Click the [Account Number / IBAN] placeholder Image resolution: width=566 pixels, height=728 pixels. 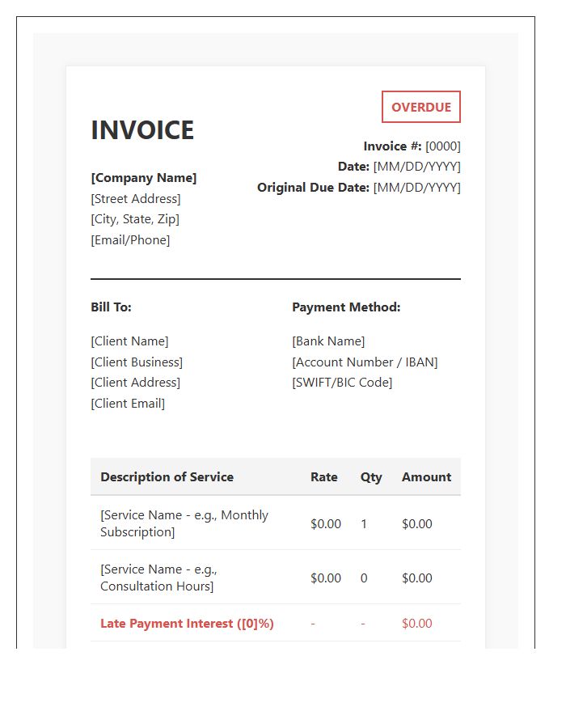point(365,362)
